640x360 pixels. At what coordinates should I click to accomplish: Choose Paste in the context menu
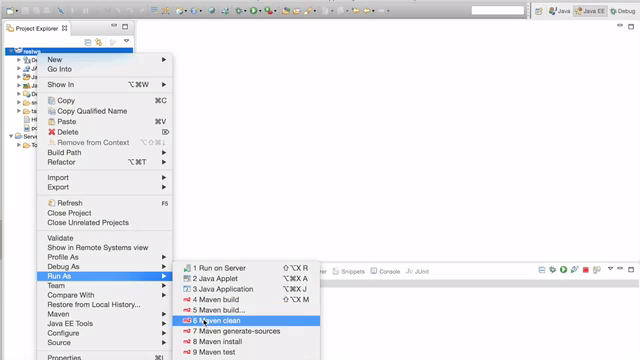104,122
